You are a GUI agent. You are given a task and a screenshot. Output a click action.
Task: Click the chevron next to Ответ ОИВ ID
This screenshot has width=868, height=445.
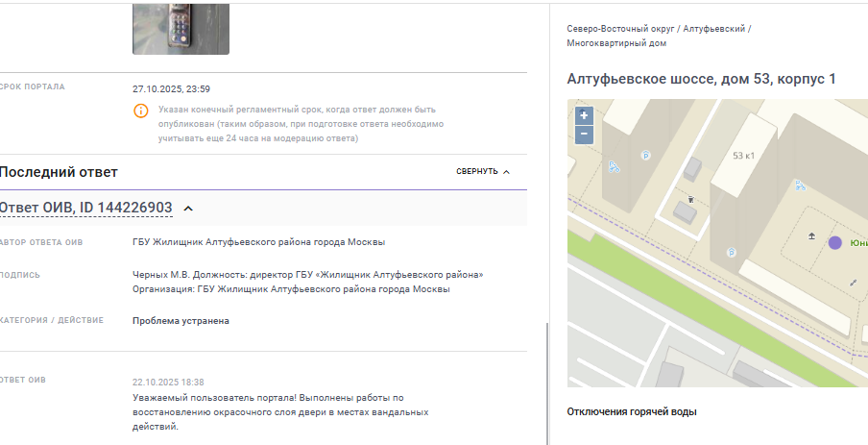(x=188, y=209)
